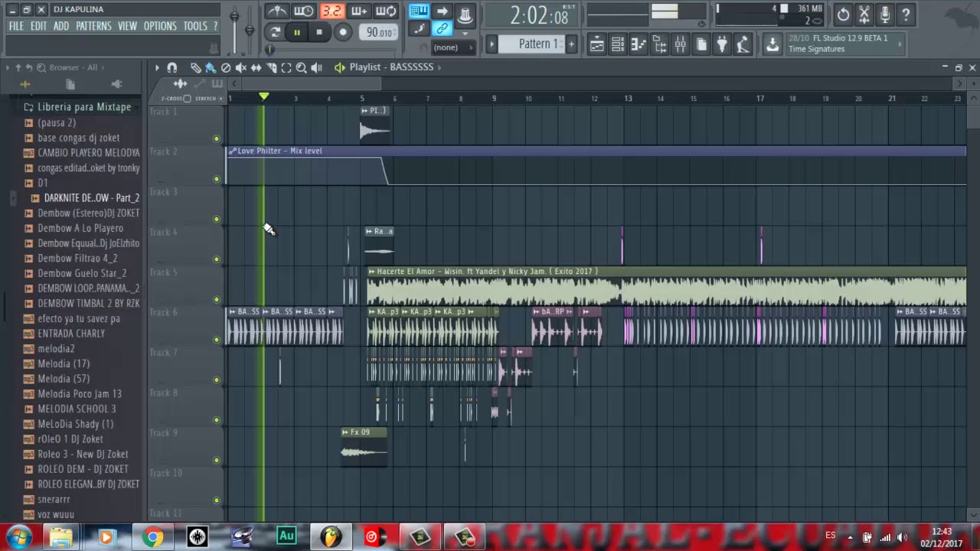Open the EDIT menu
Screen dimensions: 980x551
click(x=38, y=26)
